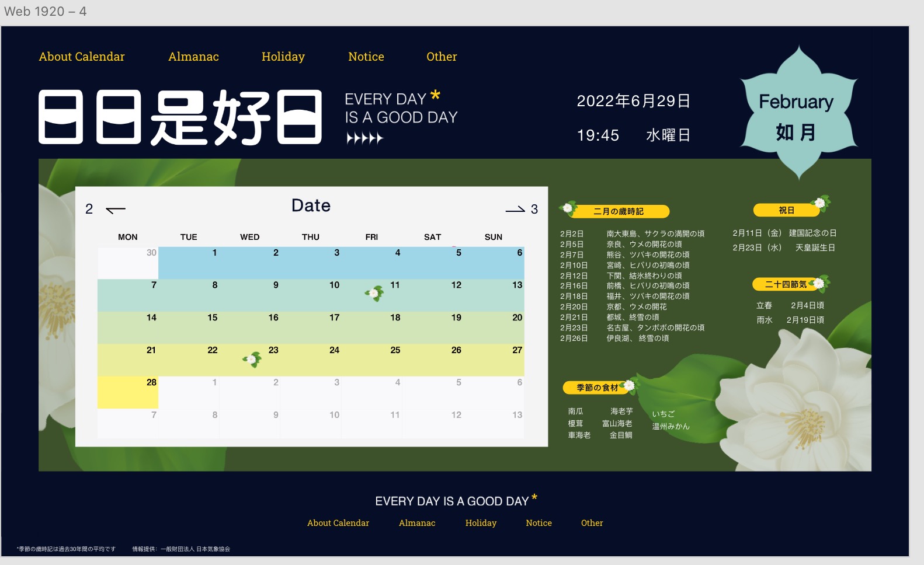This screenshot has width=924, height=565.
Task: Click the white arrows below the tagline
Action: coord(364,138)
